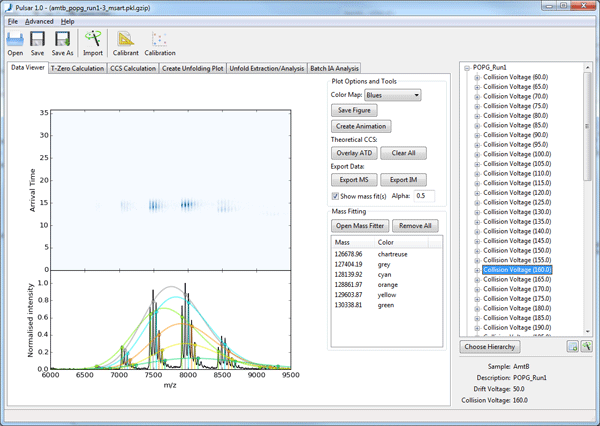Open the Advanced menu
Viewport: 600px width, 426px height.
(39, 21)
